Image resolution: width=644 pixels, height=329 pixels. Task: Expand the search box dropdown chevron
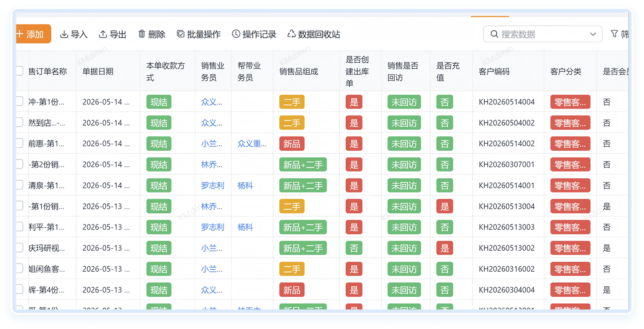(x=593, y=34)
